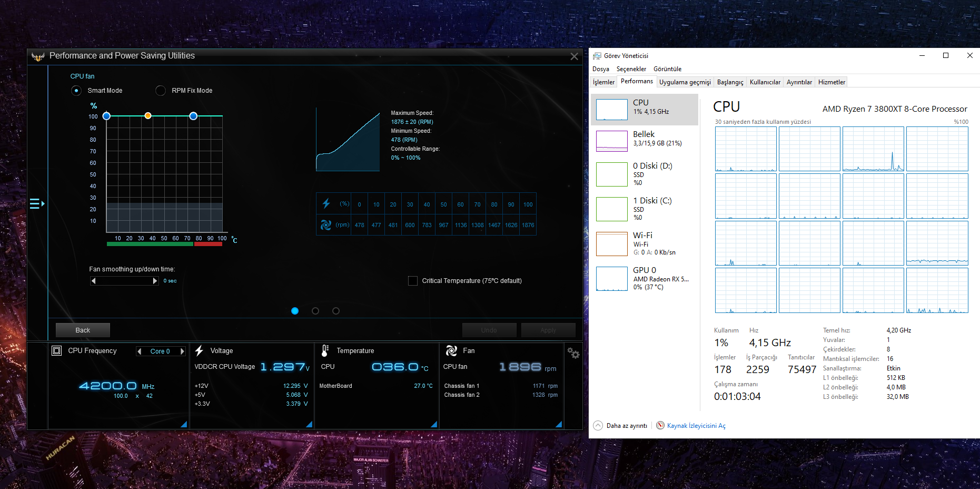Click the power percent lightning icon in table
Viewport: 980px width, 489px height.
pos(326,203)
